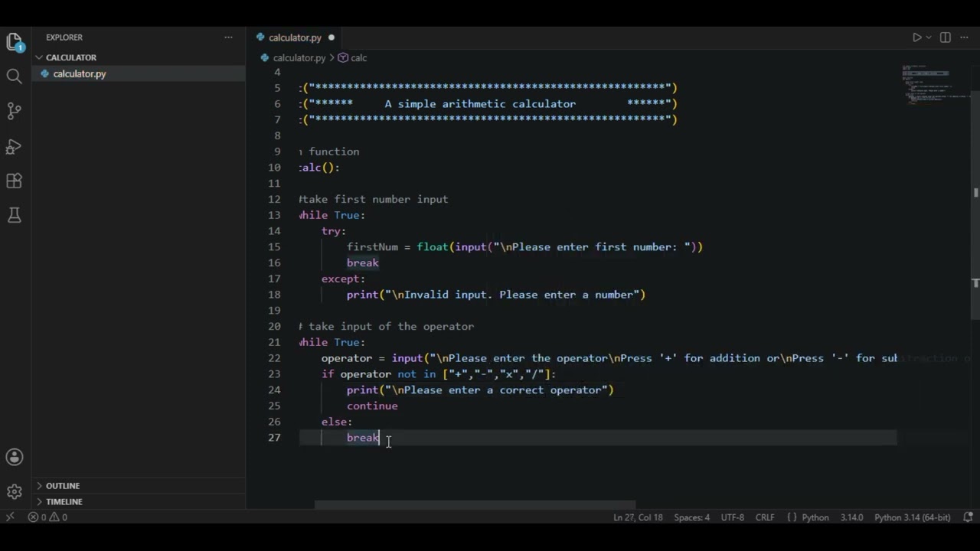Click the unsaved changes dot on calculator.py tab
980x551 pixels.
point(332,37)
